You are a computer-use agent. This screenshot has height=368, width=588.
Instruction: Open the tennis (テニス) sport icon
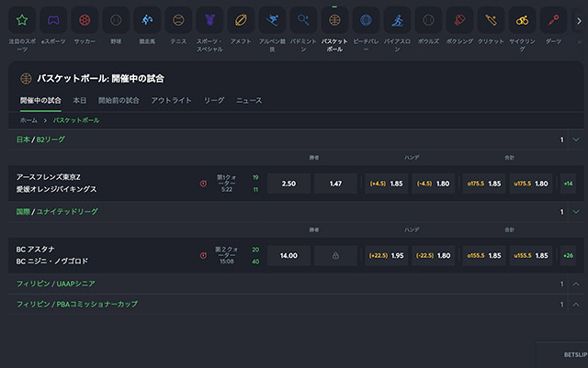click(177, 19)
